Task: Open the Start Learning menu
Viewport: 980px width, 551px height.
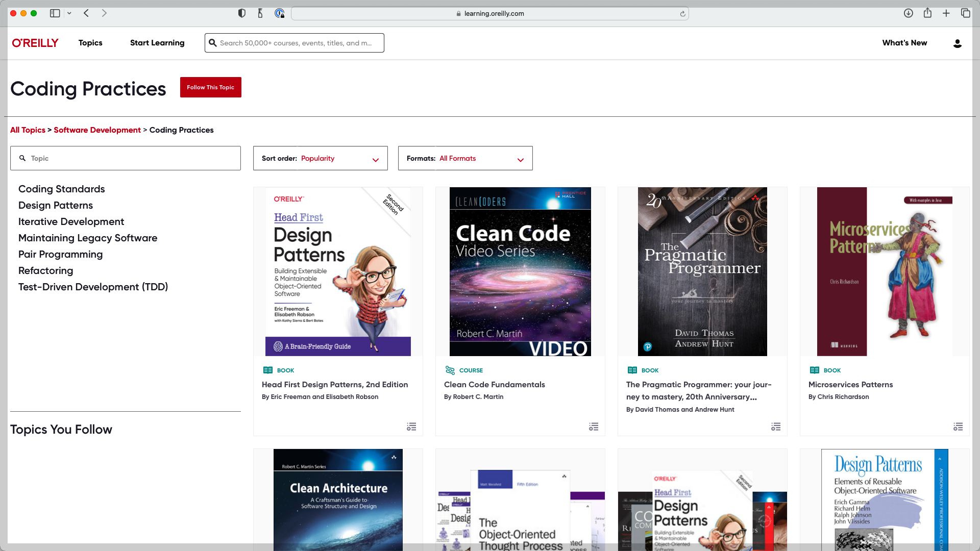Action: (157, 43)
